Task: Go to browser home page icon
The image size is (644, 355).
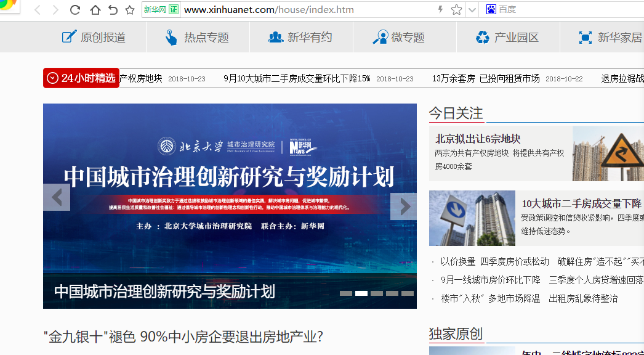Action: point(95,10)
